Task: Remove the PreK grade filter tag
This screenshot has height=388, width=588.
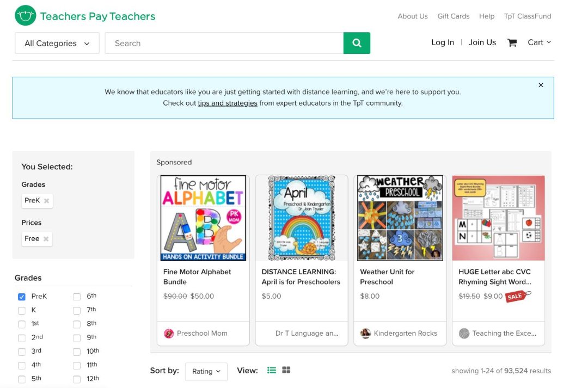Action: click(x=47, y=201)
